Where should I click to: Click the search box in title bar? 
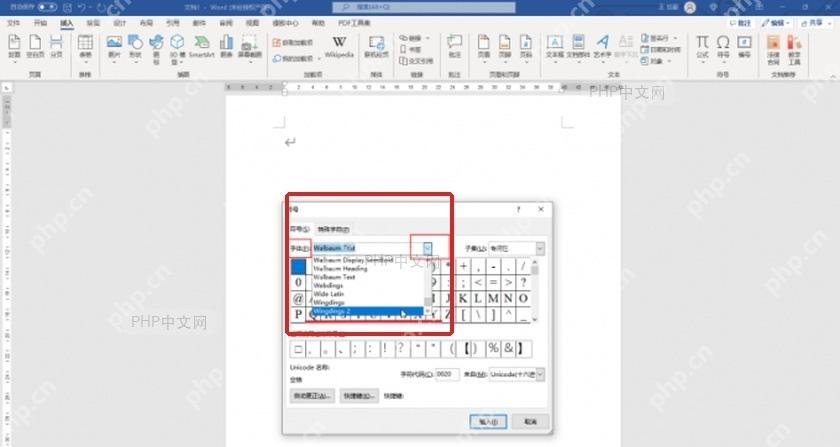click(423, 7)
